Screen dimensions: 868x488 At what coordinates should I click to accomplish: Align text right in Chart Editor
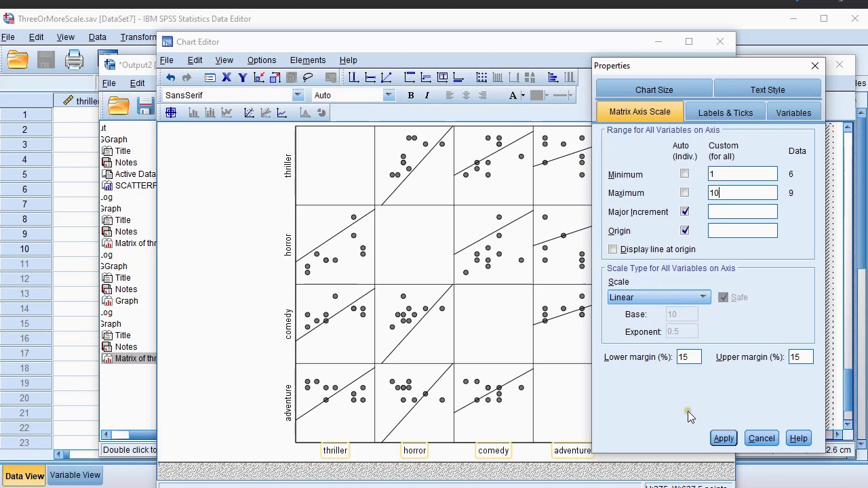pos(482,96)
